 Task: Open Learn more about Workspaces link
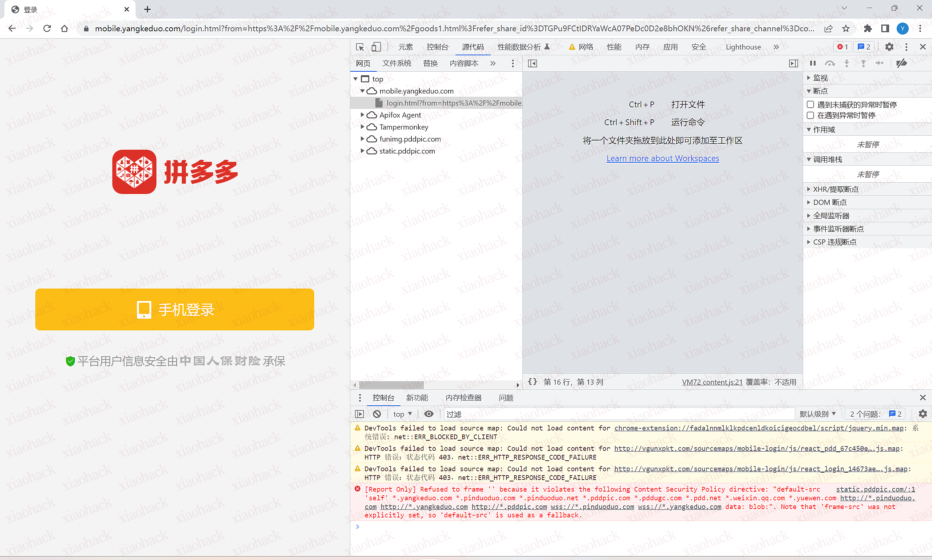[x=663, y=159]
